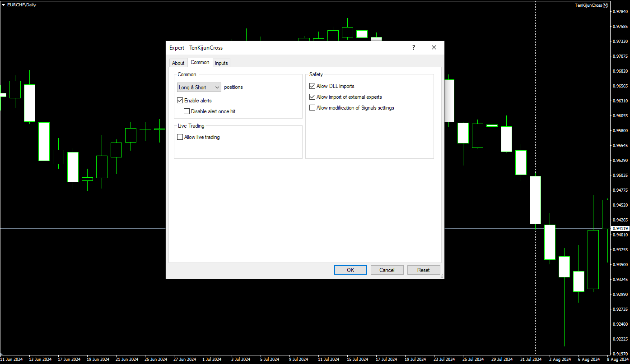Switch to the About tab

point(178,63)
